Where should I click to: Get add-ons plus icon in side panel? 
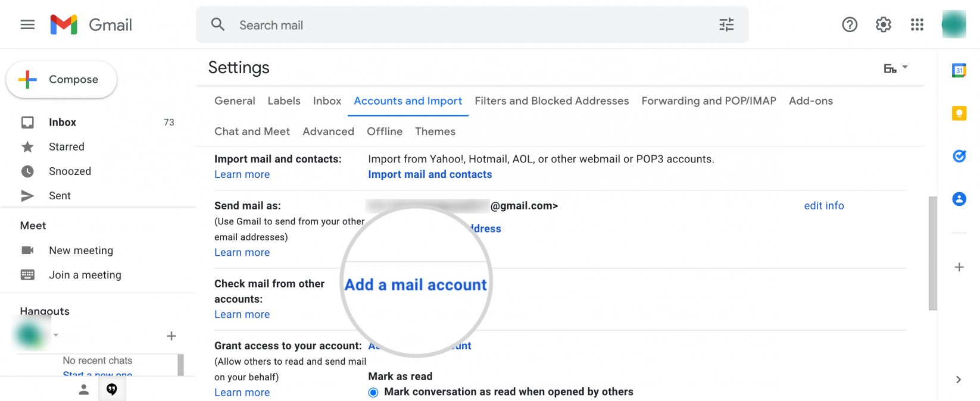click(x=959, y=267)
